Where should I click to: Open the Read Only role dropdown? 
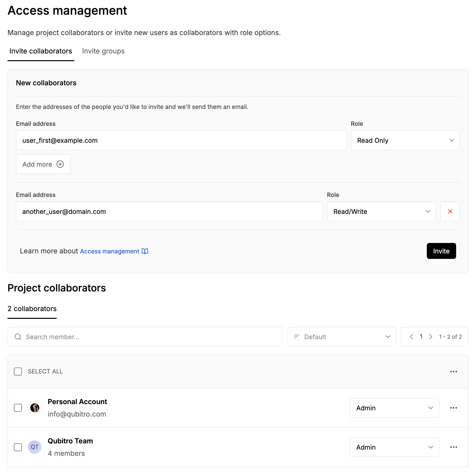(x=405, y=141)
